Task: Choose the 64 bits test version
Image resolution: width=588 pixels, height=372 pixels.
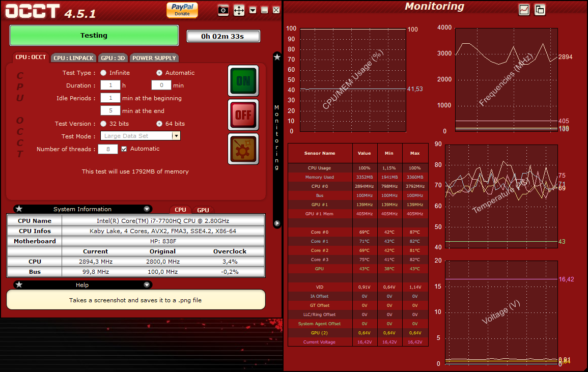Action: pyautogui.click(x=159, y=123)
